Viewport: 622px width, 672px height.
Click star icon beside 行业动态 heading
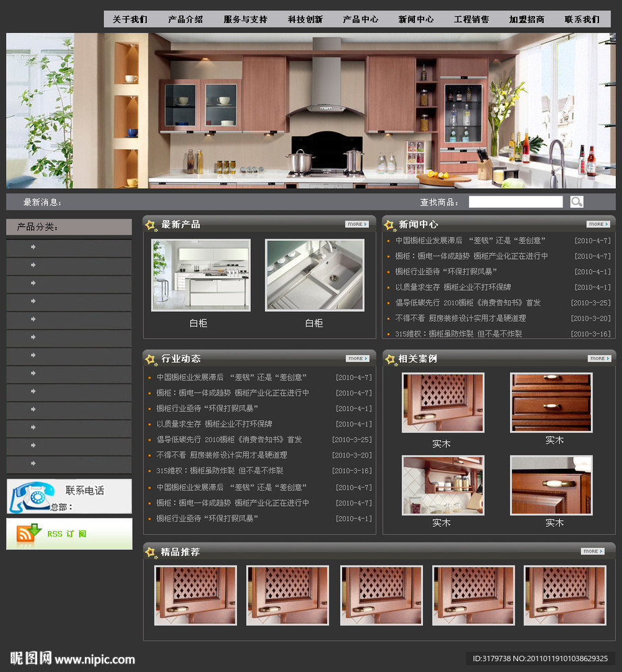151,359
